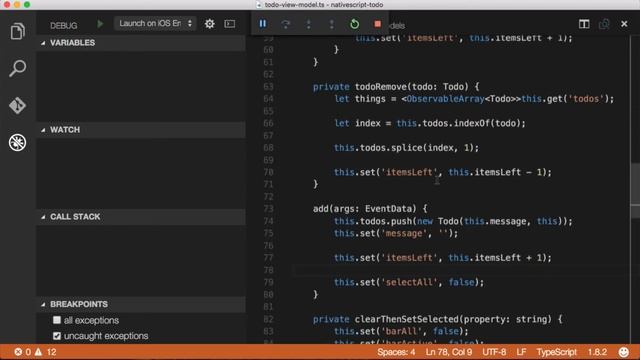This screenshot has width=640, height=360.
Task: Click 'ObservableArray' type on line 64
Action: coord(445,99)
